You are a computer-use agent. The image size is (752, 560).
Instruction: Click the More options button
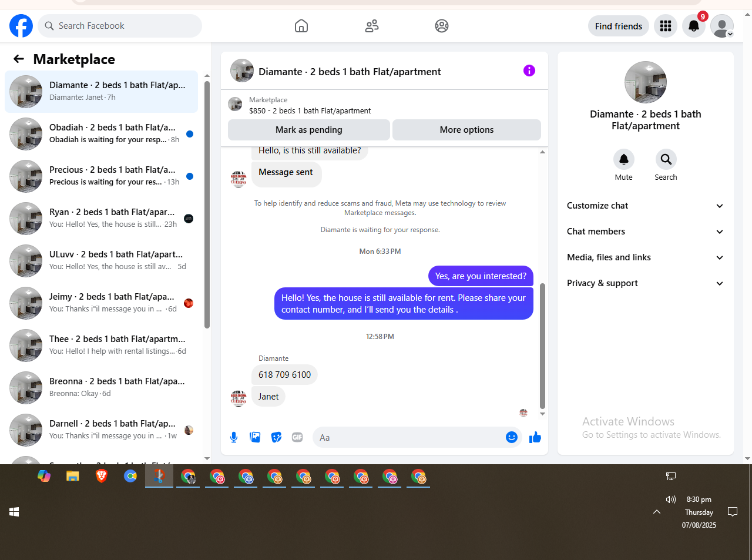coord(466,130)
